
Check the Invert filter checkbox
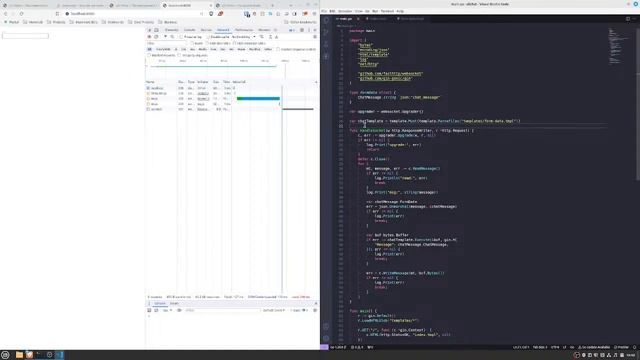coord(192,43)
